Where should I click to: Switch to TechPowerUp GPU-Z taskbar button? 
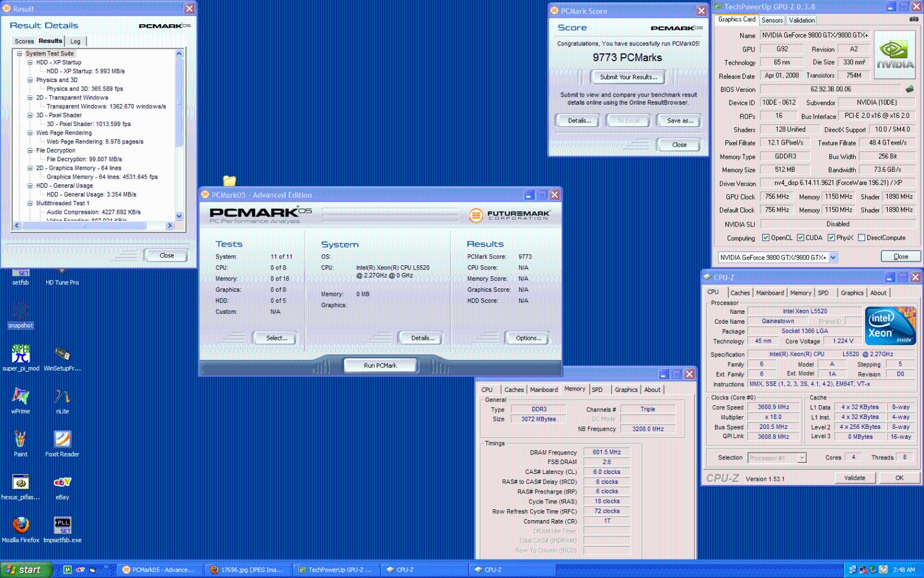(x=337, y=569)
